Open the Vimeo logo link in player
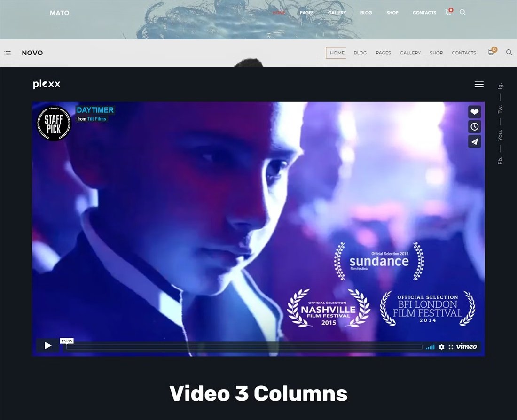This screenshot has width=517, height=420. (466, 346)
